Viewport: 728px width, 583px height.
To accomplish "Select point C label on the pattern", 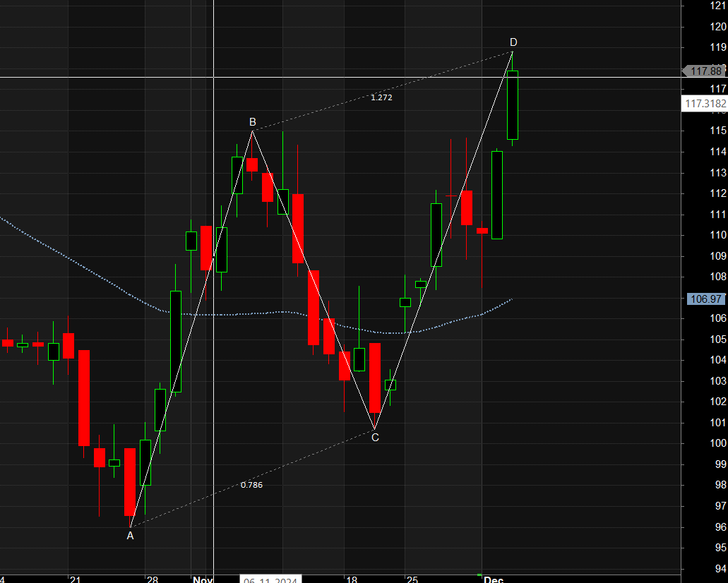I will 375,438.
